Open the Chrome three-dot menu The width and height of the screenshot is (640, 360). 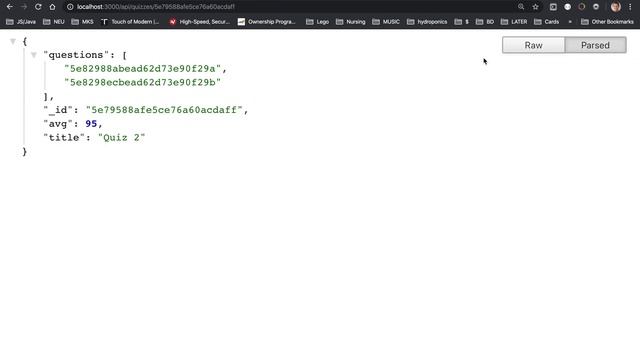pos(630,7)
